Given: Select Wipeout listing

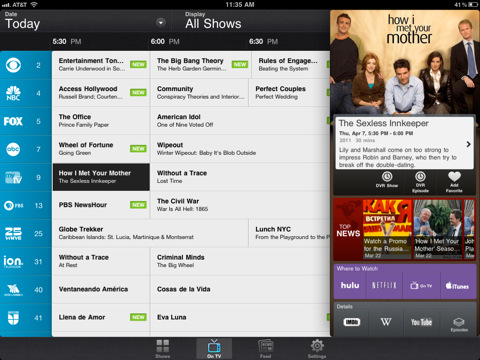Looking at the screenshot, I should coord(240,149).
